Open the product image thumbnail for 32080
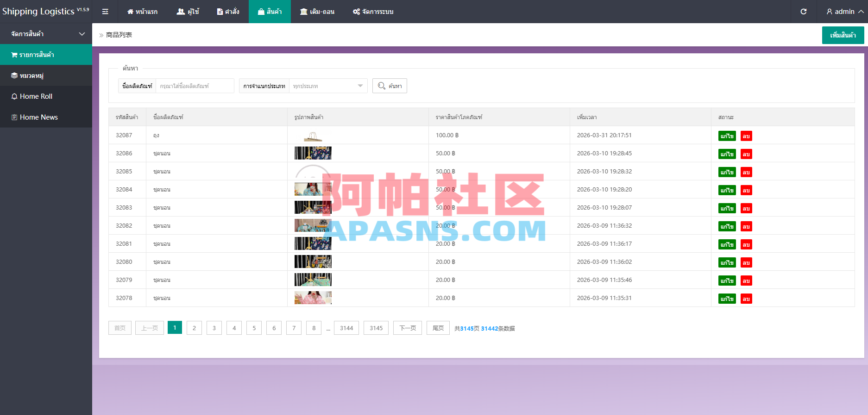The height and width of the screenshot is (415, 868). coord(313,262)
